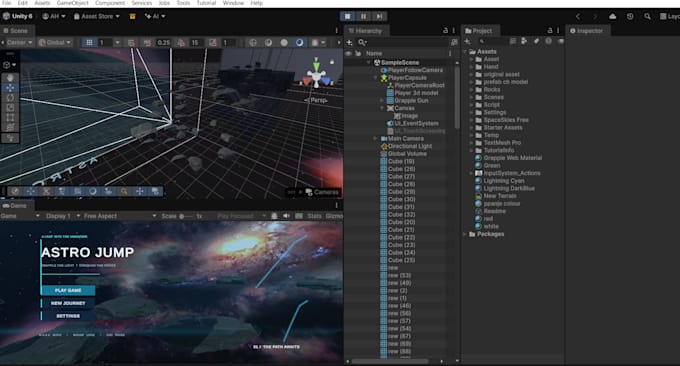The width and height of the screenshot is (680, 366).
Task: Select the Rotate tool in Scene
Action: (x=10, y=98)
